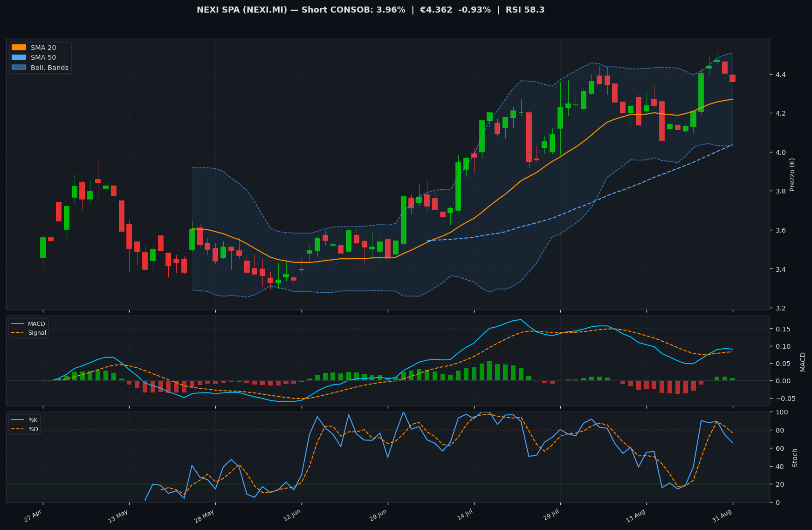Click the "27 Apr" date label
812x530 pixels.
click(34, 516)
